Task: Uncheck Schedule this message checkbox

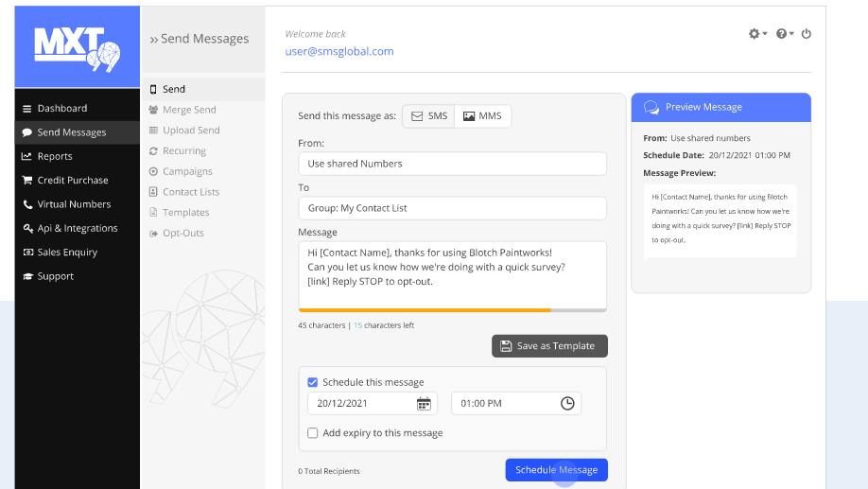Action: click(x=313, y=382)
